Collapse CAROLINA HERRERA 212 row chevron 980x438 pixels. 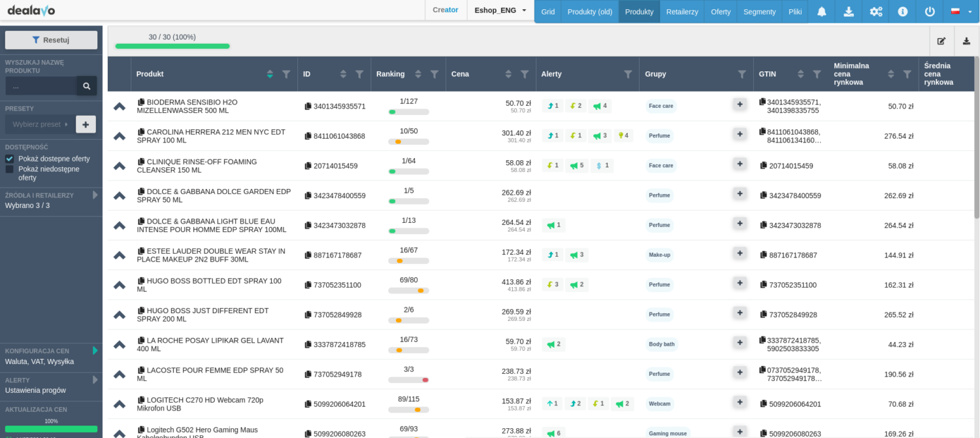[119, 136]
